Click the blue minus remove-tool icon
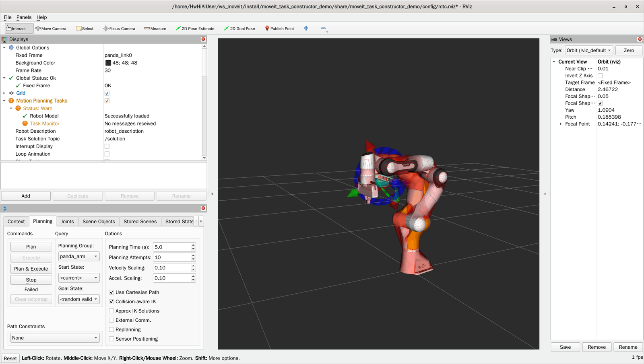 [x=323, y=28]
